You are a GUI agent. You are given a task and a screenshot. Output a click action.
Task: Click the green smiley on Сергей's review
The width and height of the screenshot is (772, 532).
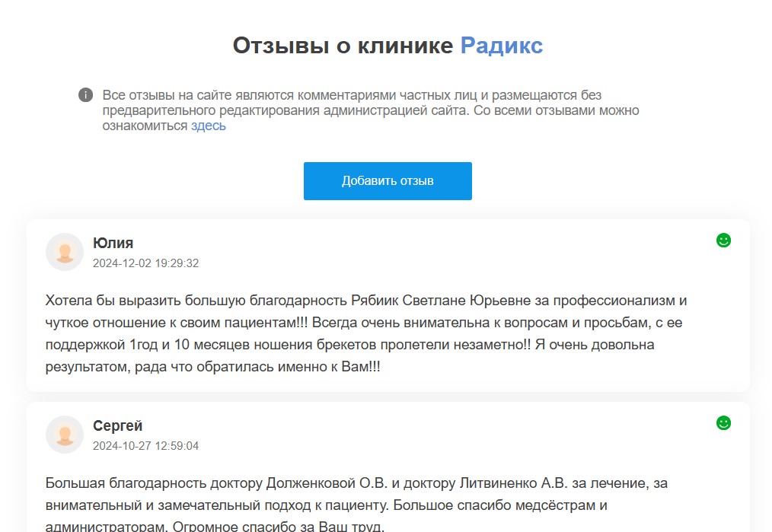pyautogui.click(x=723, y=423)
